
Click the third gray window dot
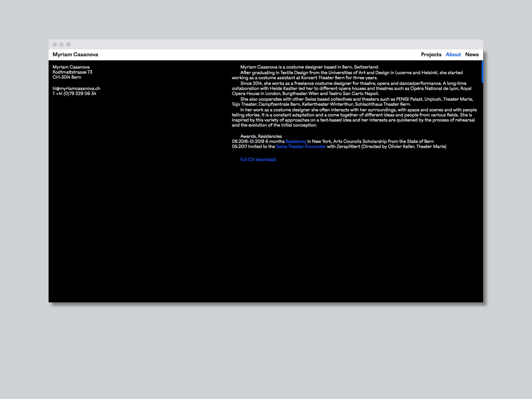coord(68,45)
